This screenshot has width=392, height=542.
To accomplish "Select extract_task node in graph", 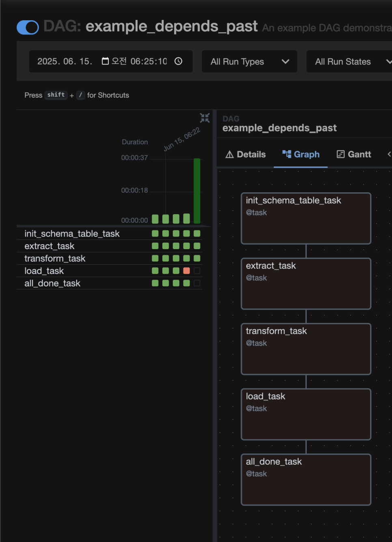I will pos(306,284).
